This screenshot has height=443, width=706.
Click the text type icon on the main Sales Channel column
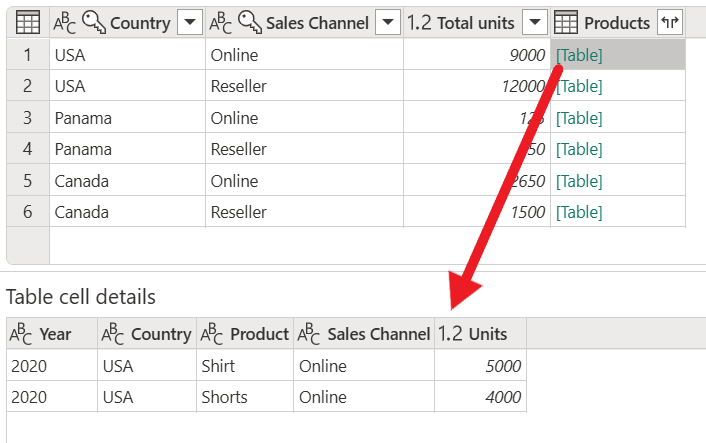click(x=221, y=23)
